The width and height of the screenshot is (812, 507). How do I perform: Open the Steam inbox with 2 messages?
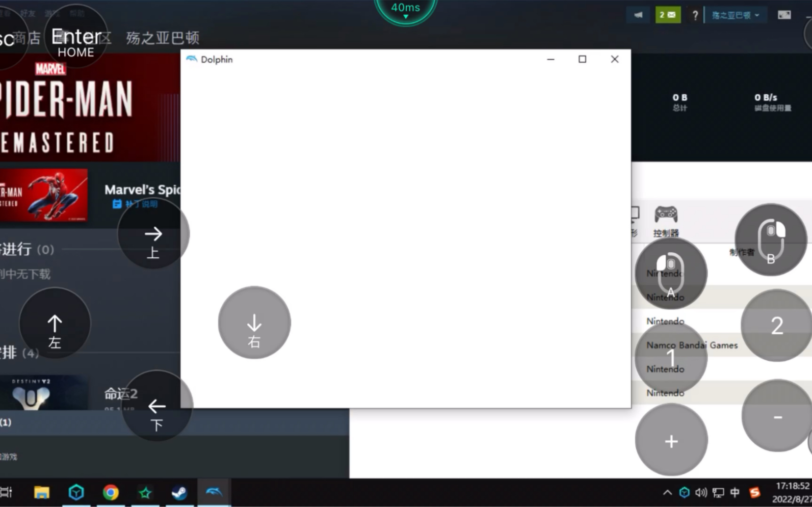[668, 15]
